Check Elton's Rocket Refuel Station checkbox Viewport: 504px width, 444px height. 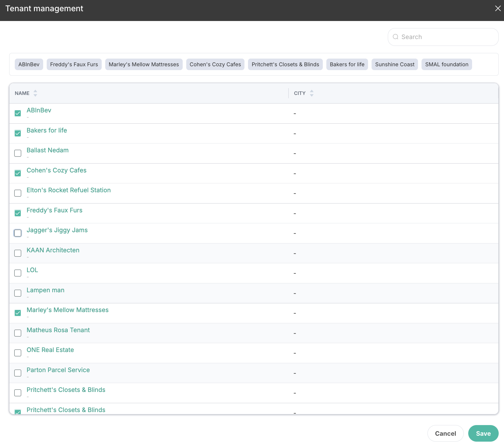[18, 193]
